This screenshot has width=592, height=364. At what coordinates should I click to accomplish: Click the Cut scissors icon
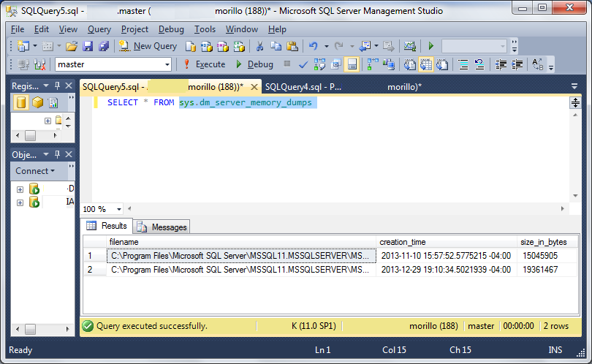259,46
